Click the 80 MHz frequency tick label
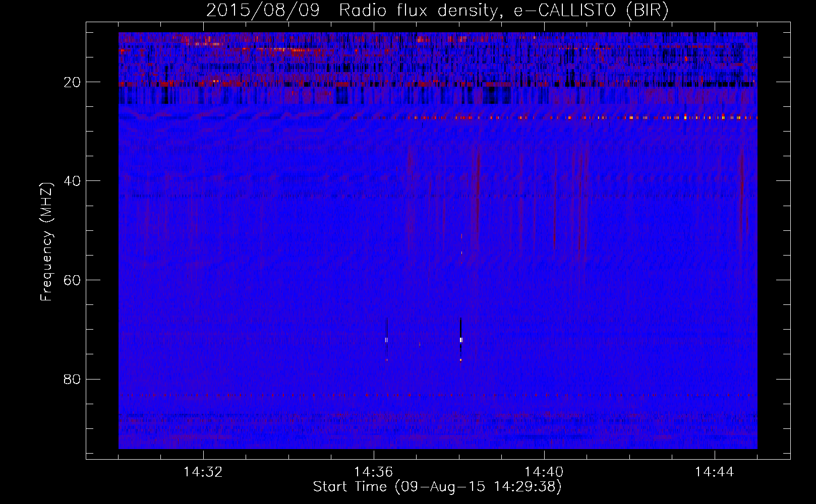This screenshot has width=816, height=504. click(x=73, y=379)
